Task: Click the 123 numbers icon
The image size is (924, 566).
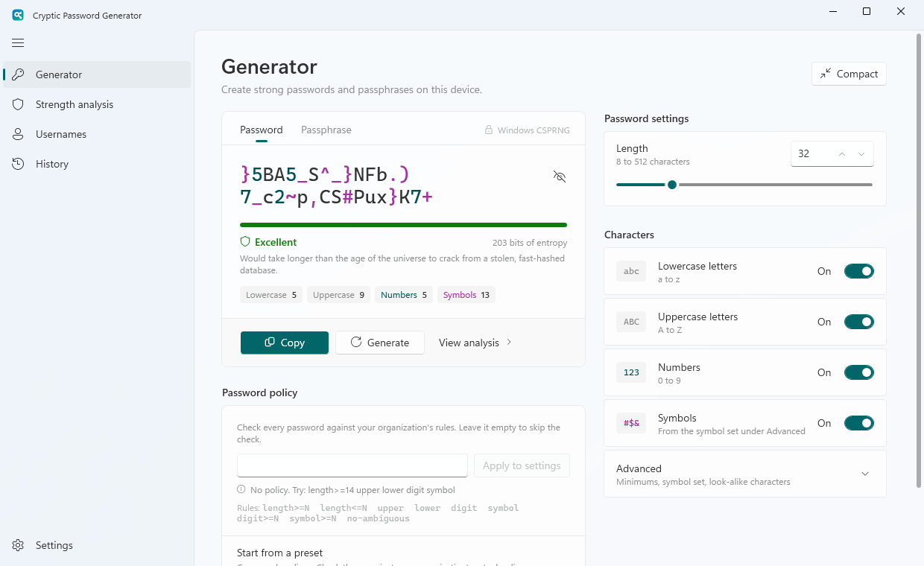Action: [631, 372]
